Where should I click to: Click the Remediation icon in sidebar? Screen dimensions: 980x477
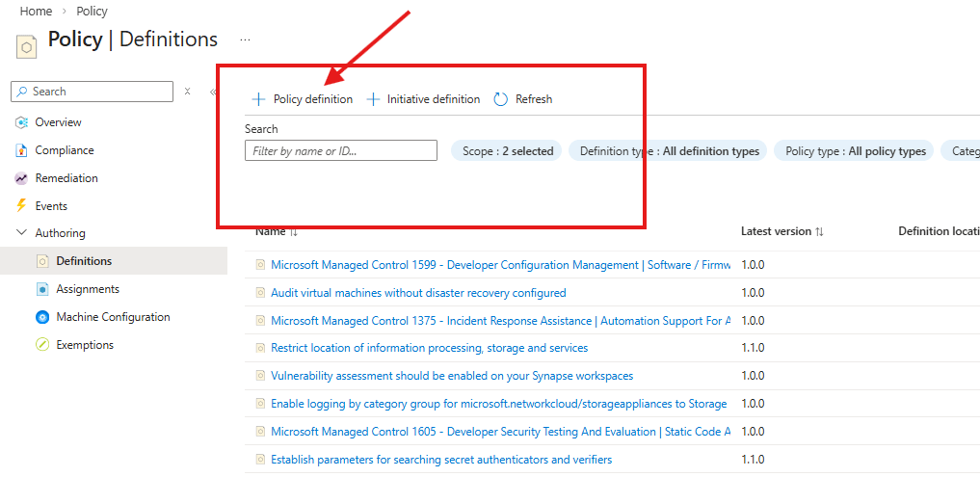coord(21,178)
